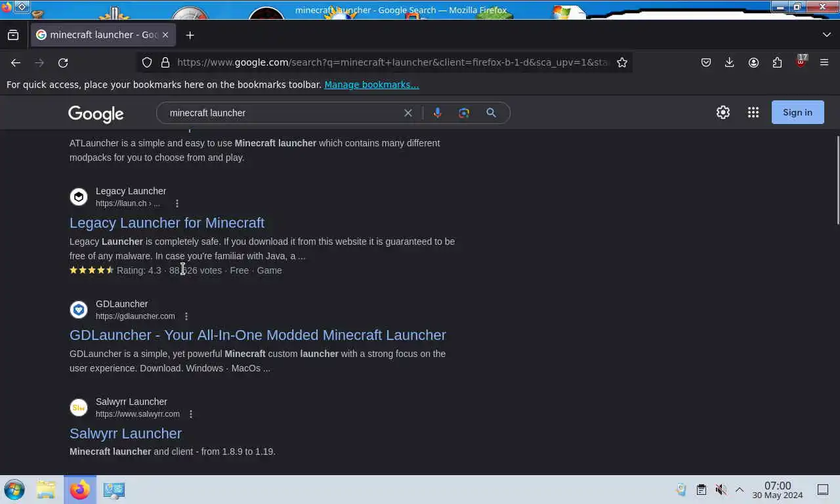Show site security padlock info

pos(165,62)
